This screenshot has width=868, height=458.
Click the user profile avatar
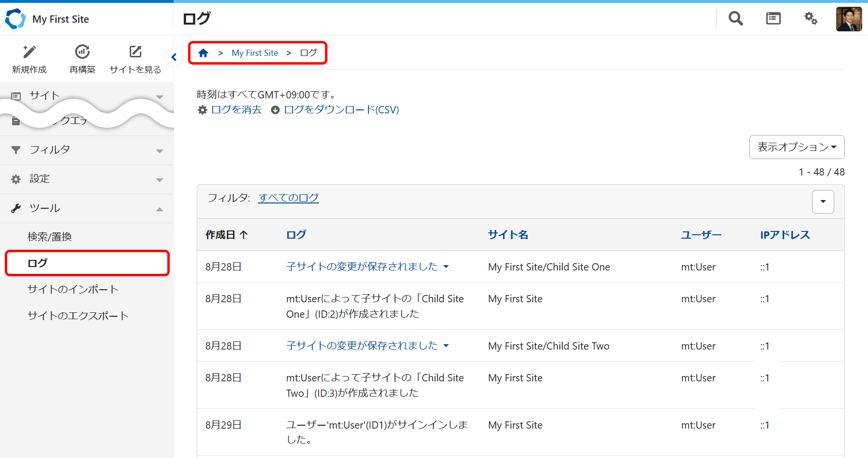[x=848, y=19]
